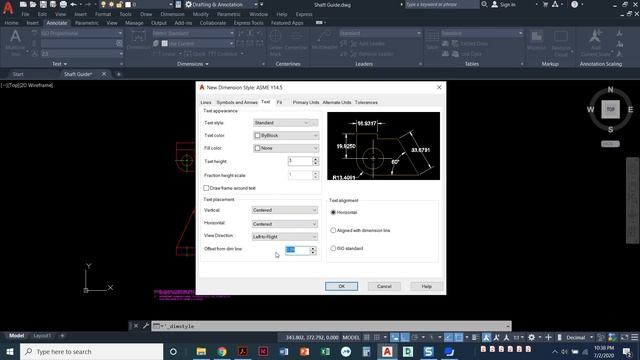This screenshot has height=360, width=640.
Task: Open File Explorer from the Windows taskbar
Action: (x=201, y=351)
